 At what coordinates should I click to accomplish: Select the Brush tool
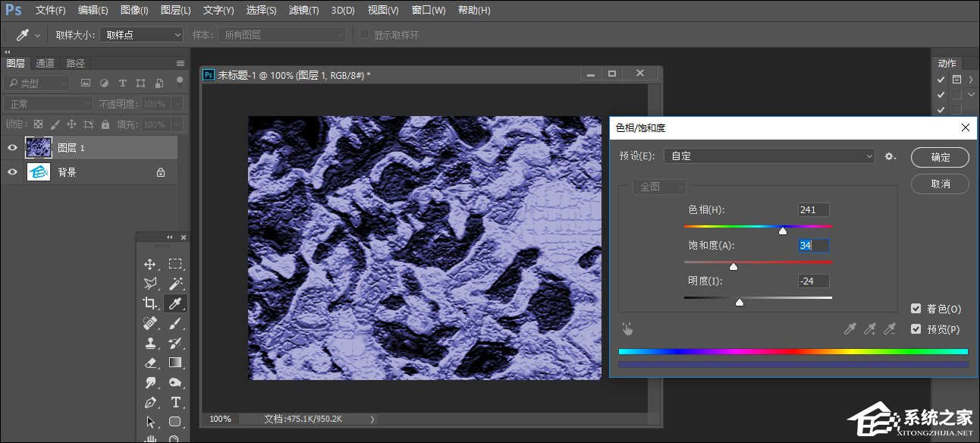[175, 323]
